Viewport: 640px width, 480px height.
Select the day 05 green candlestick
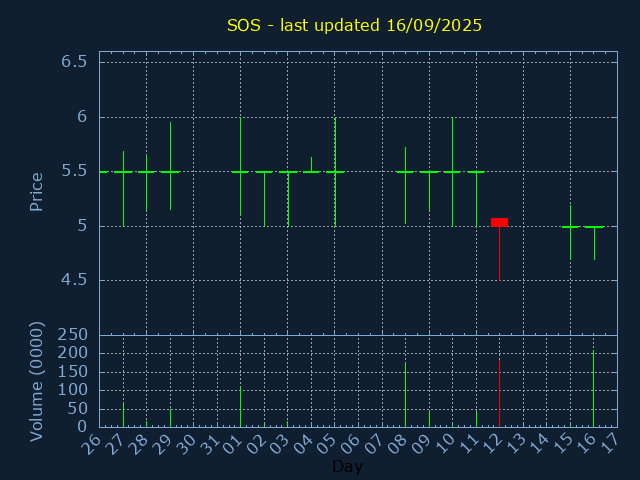tap(335, 172)
